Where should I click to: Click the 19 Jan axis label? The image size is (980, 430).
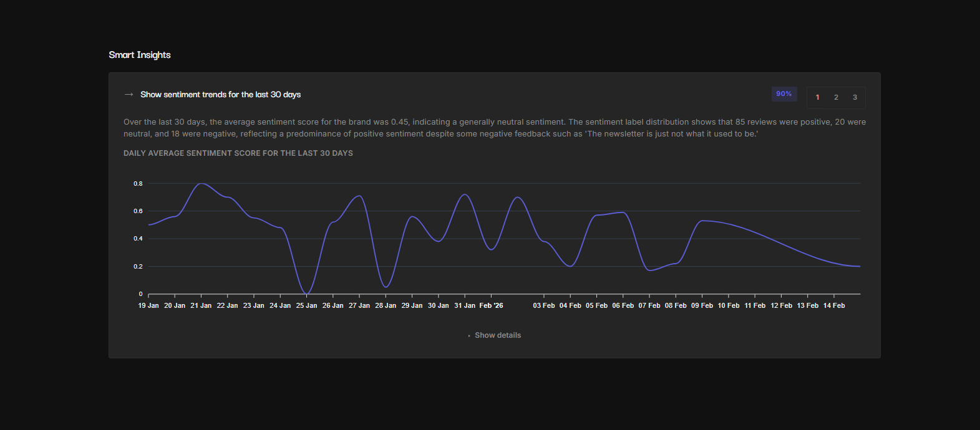pos(148,306)
